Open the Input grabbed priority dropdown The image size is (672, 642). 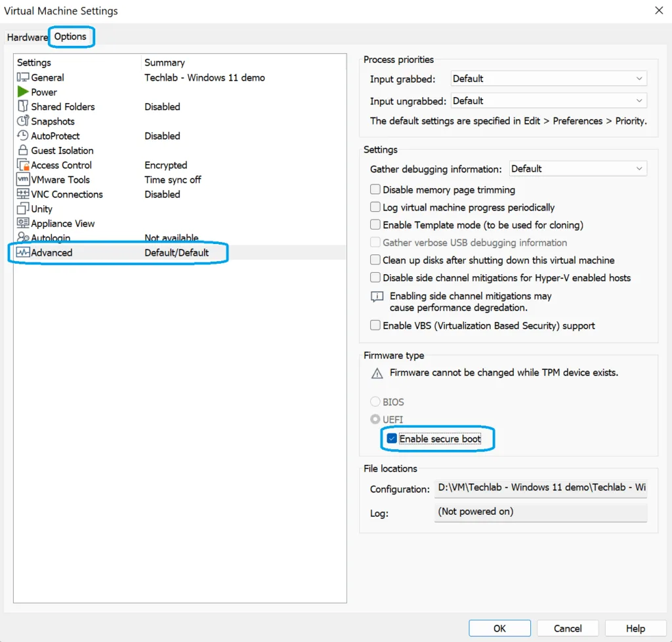549,79
